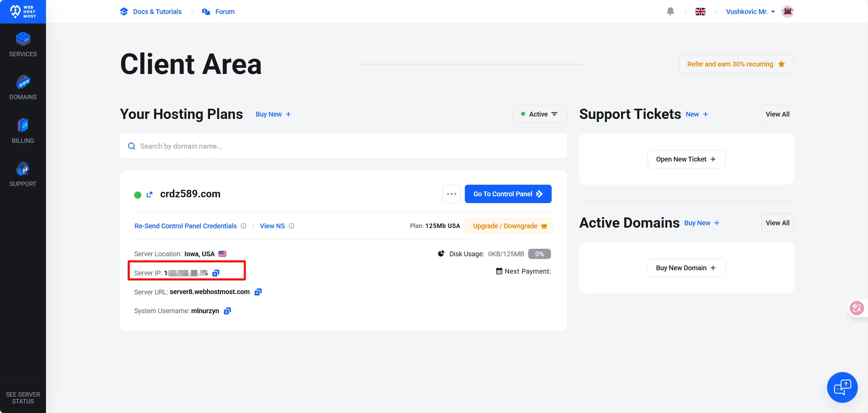Image resolution: width=868 pixels, height=413 pixels.
Task: Click the notification bell icon
Action: click(x=670, y=12)
